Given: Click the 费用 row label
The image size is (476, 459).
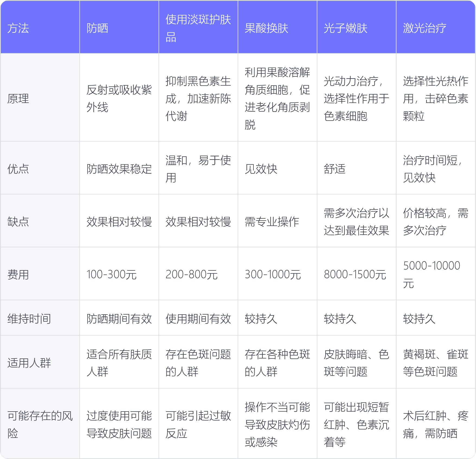Looking at the screenshot, I should pyautogui.click(x=18, y=274).
